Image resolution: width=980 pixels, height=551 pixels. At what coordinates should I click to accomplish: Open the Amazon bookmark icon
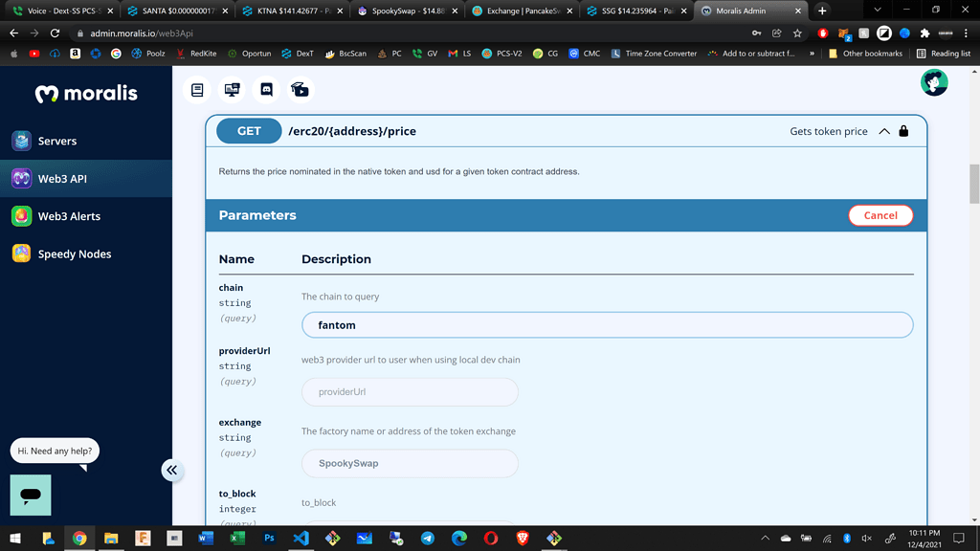75,54
